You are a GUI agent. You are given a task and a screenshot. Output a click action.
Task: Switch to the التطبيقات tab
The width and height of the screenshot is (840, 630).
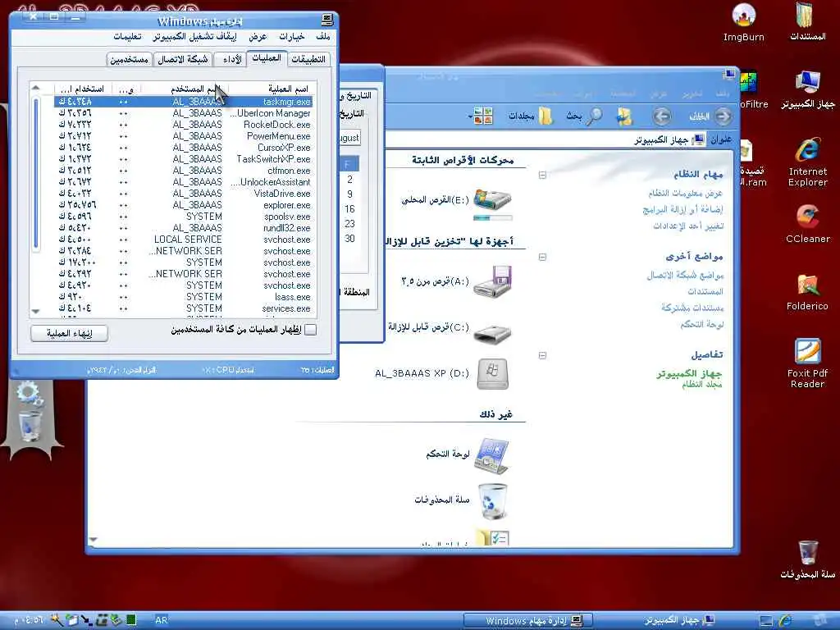[308, 59]
